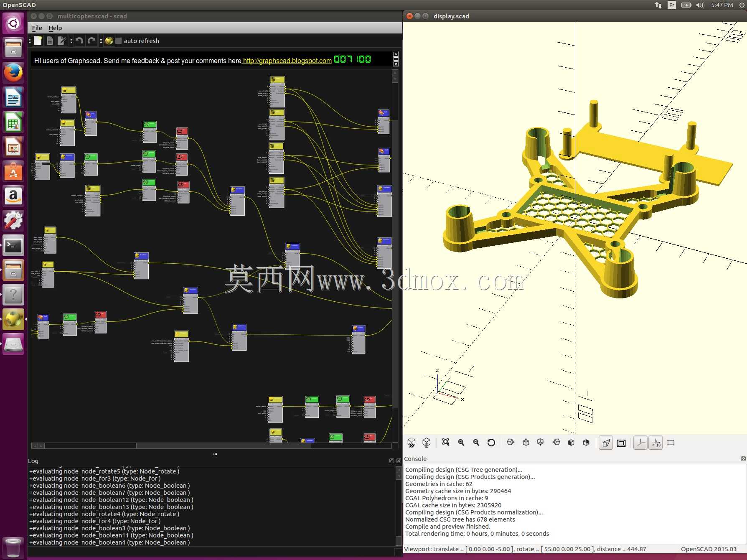Zoom in on the OpenSCAD view
This screenshot has height=560, width=747.
(461, 443)
